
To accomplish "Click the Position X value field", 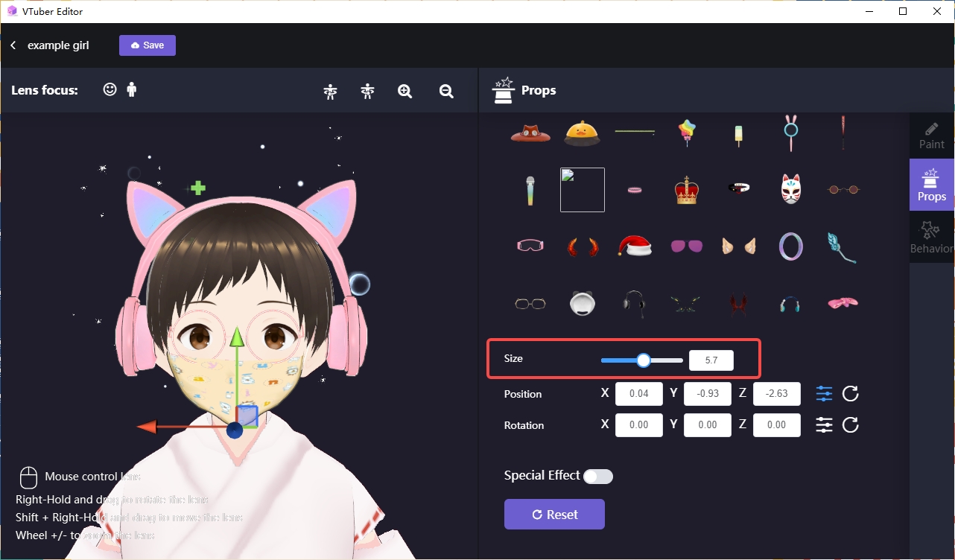I will 638,393.
